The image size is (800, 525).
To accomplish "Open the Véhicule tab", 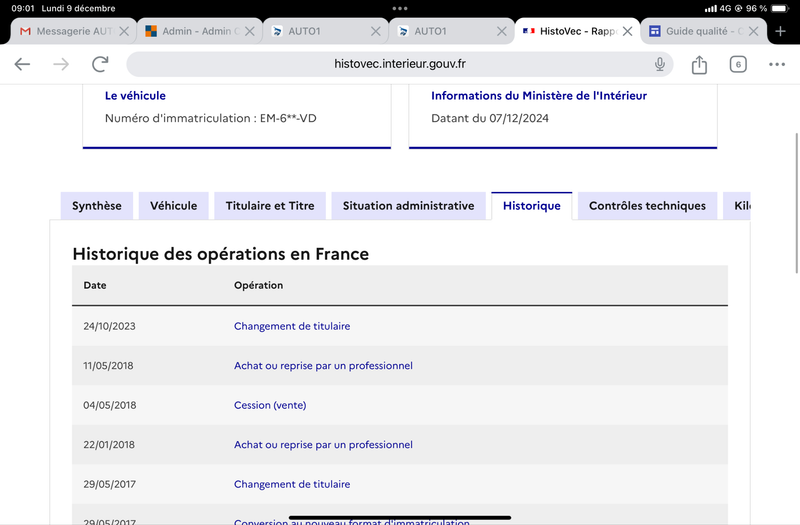I will pyautogui.click(x=173, y=206).
